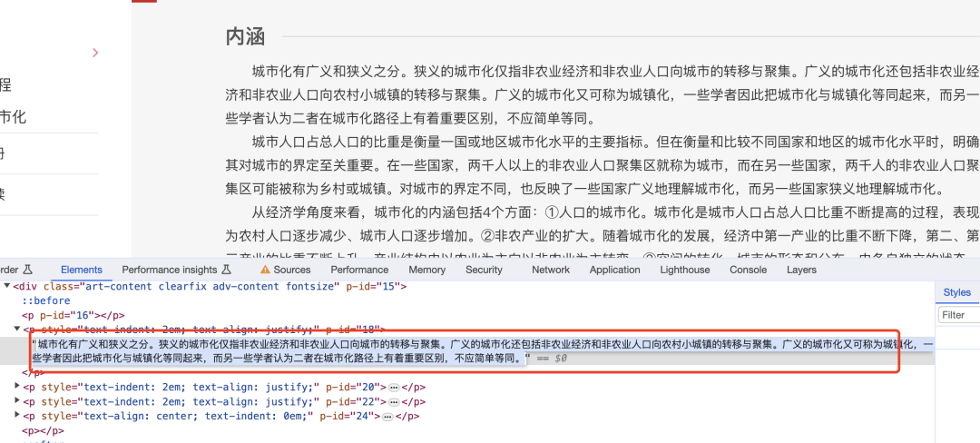980x443 pixels.
Task: Expand the p-id="22" paragraph node
Action: point(18,401)
